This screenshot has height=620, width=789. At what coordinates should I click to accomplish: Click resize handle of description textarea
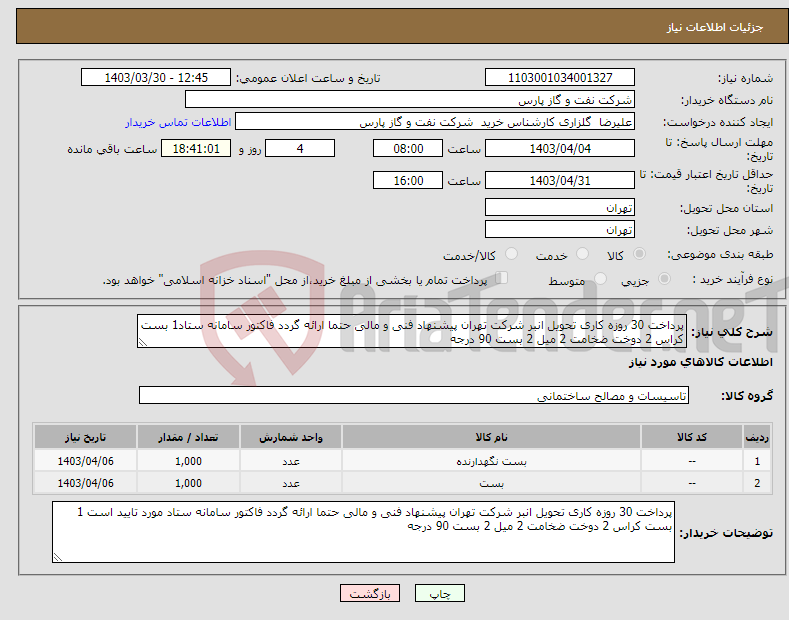[143, 343]
